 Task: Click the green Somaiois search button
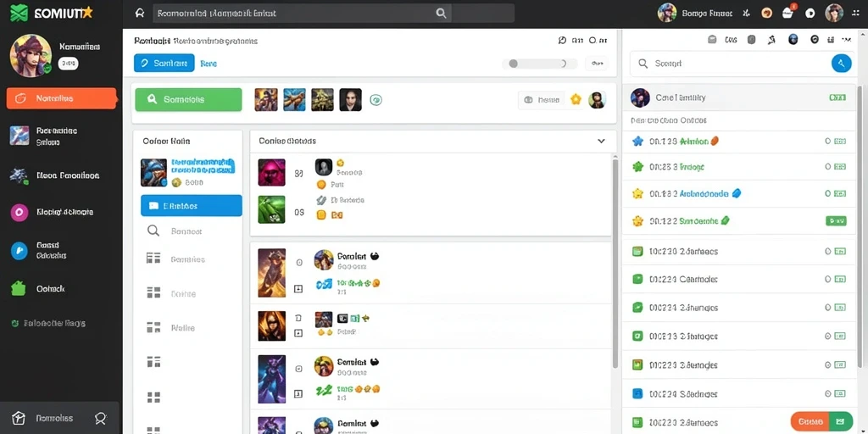(x=188, y=100)
